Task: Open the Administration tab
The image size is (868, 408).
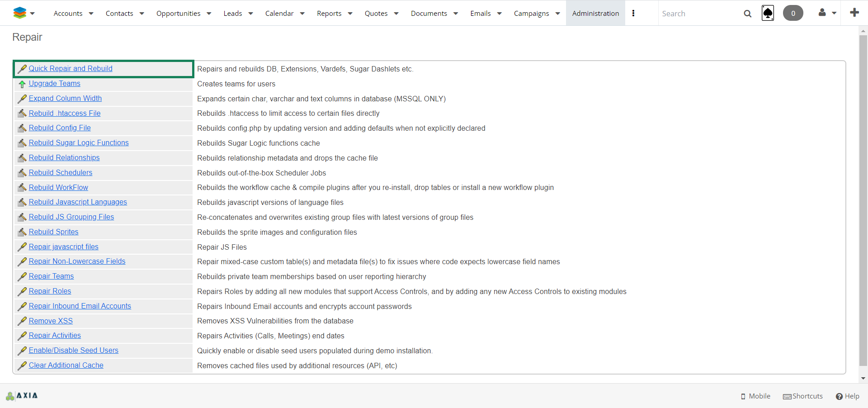Action: coord(595,13)
